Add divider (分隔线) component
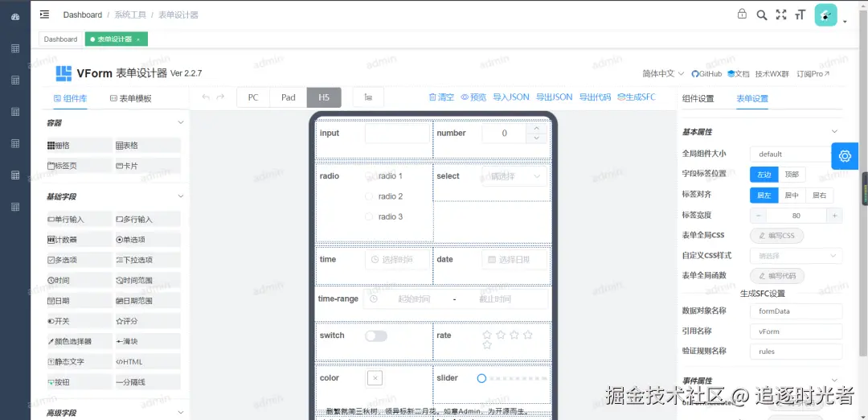868x420 pixels. coord(147,382)
